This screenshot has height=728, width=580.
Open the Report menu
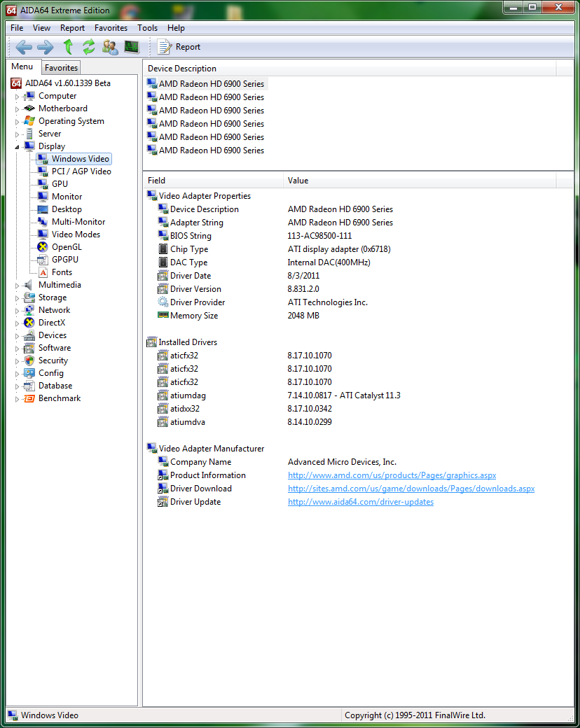72,28
